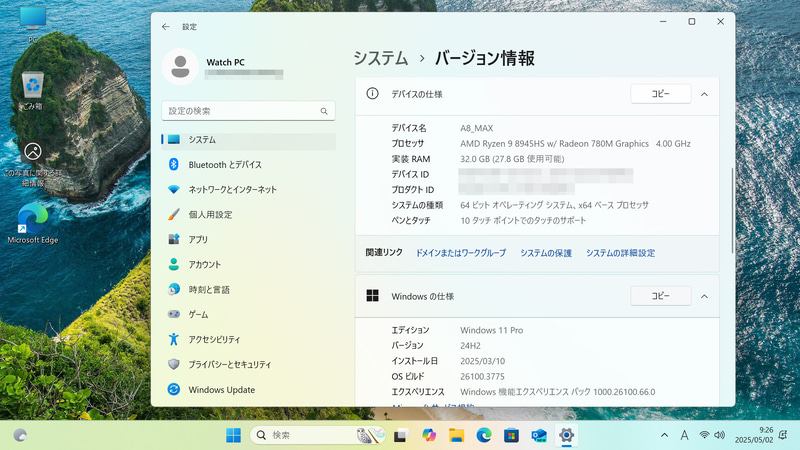Open the volume speaker tray icon

[719, 435]
